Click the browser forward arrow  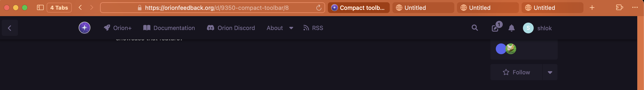click(91, 8)
